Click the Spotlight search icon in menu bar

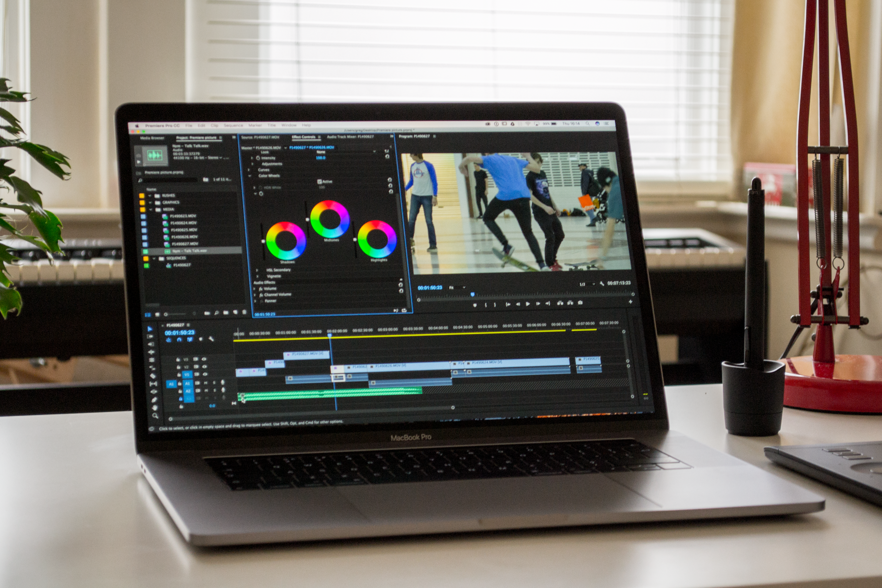(588, 123)
